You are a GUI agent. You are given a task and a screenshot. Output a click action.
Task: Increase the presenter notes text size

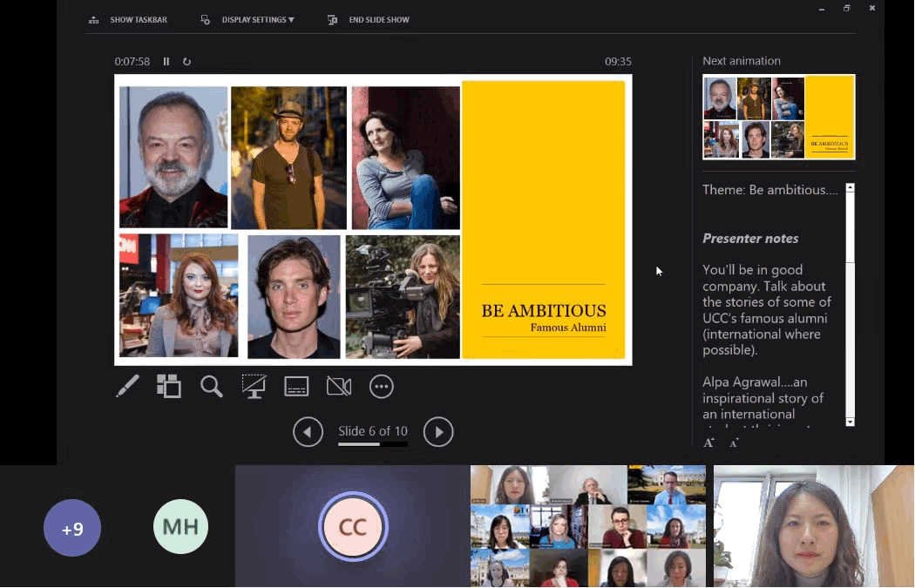pyautogui.click(x=708, y=443)
